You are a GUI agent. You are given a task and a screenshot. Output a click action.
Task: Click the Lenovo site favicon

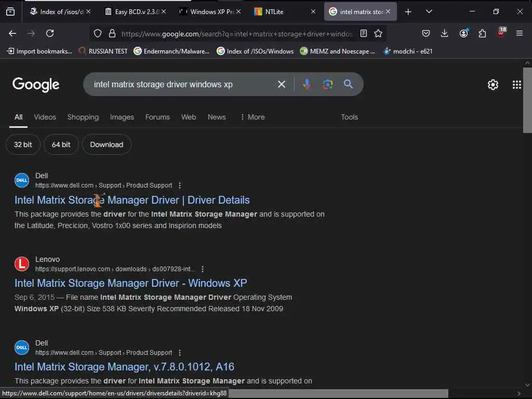pos(22,263)
